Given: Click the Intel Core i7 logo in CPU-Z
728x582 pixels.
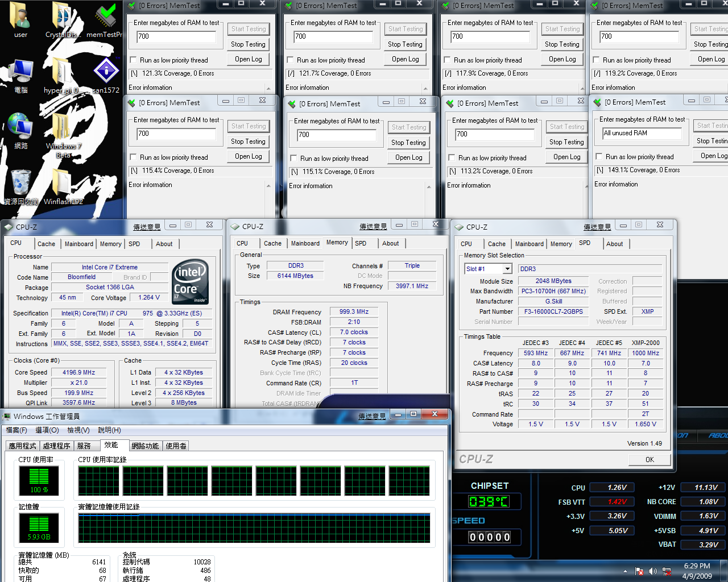Looking at the screenshot, I should (x=190, y=282).
